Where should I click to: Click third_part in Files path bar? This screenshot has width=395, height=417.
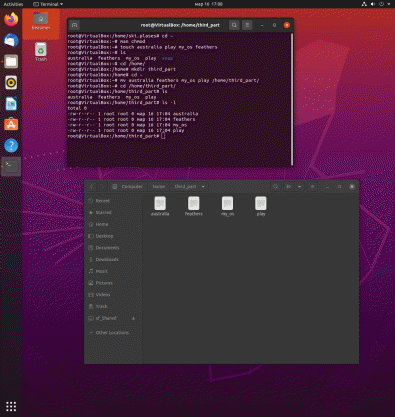pyautogui.click(x=185, y=187)
